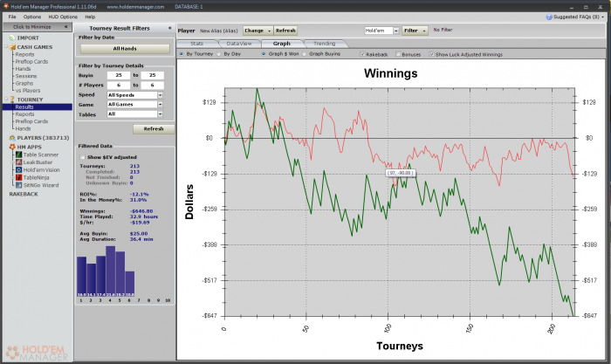
Task: Open the File menu
Action: 12,17
